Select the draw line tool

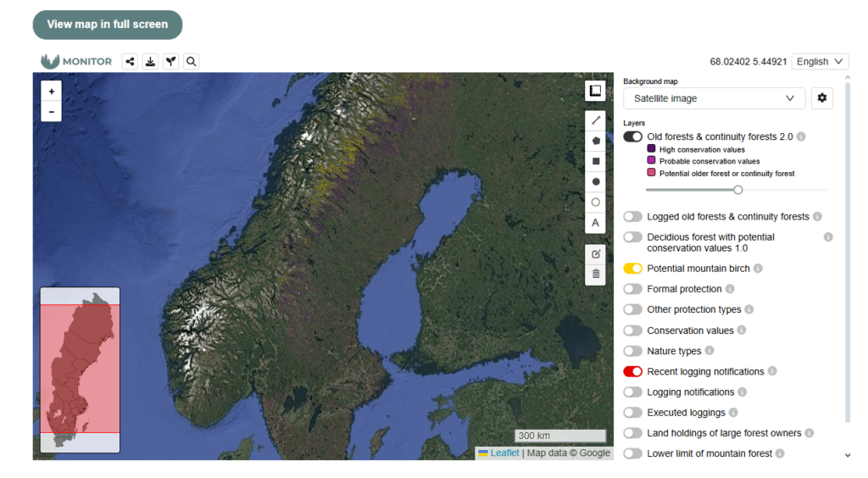596,120
